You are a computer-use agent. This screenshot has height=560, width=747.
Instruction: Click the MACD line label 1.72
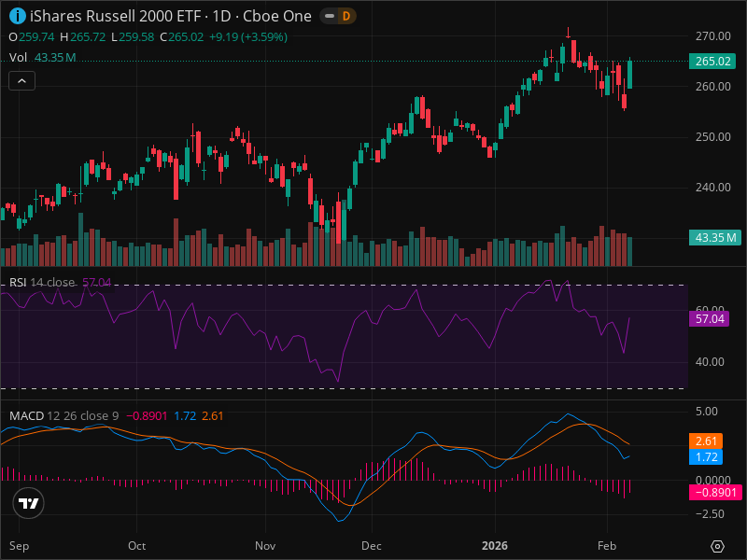(706, 457)
